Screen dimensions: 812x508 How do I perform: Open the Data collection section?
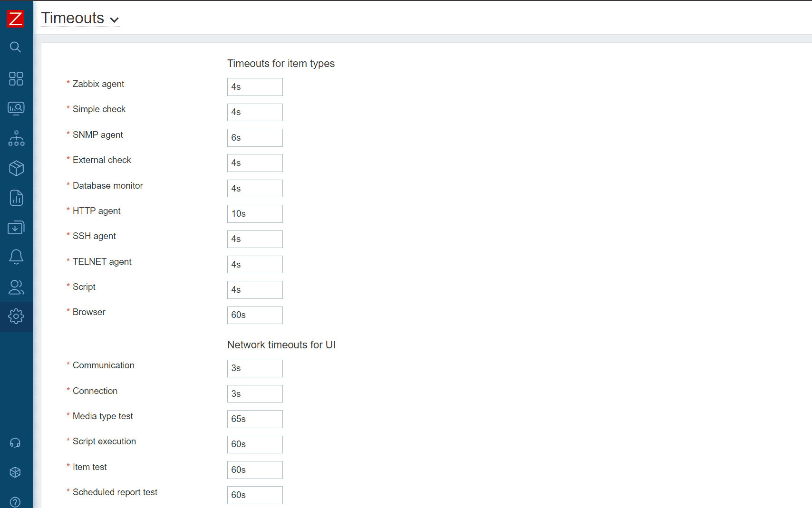16,227
